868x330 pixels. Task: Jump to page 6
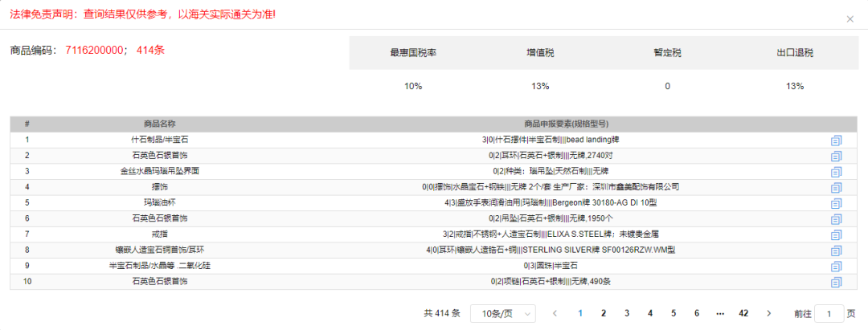696,313
